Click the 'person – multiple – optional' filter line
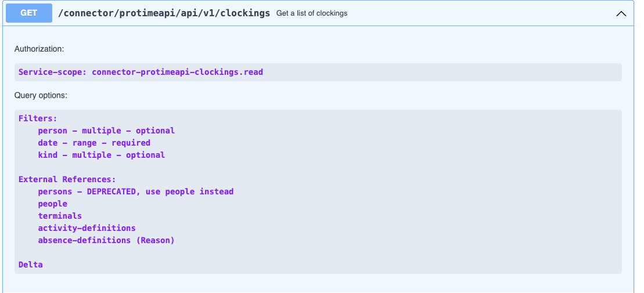The image size is (644, 293). (x=106, y=131)
